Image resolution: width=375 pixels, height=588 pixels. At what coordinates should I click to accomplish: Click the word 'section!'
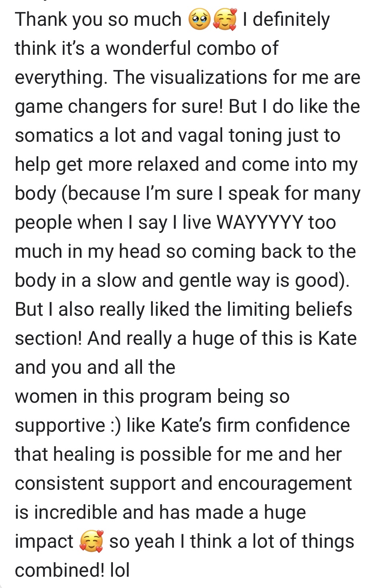click(x=48, y=338)
